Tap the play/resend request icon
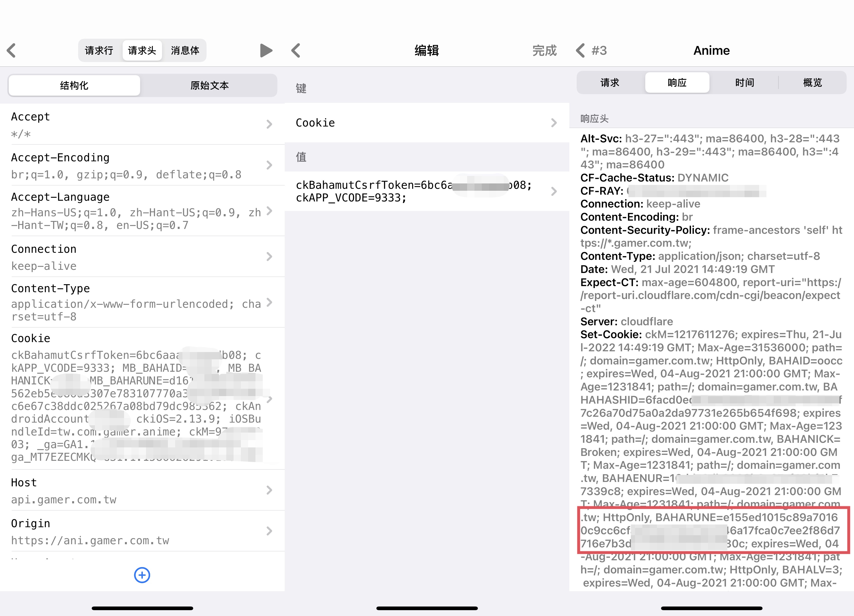854x616 pixels. pos(266,50)
